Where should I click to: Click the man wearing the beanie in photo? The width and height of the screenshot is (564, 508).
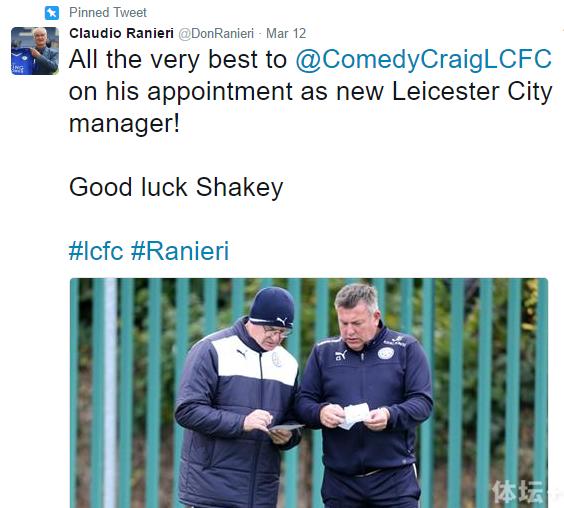[236, 398]
